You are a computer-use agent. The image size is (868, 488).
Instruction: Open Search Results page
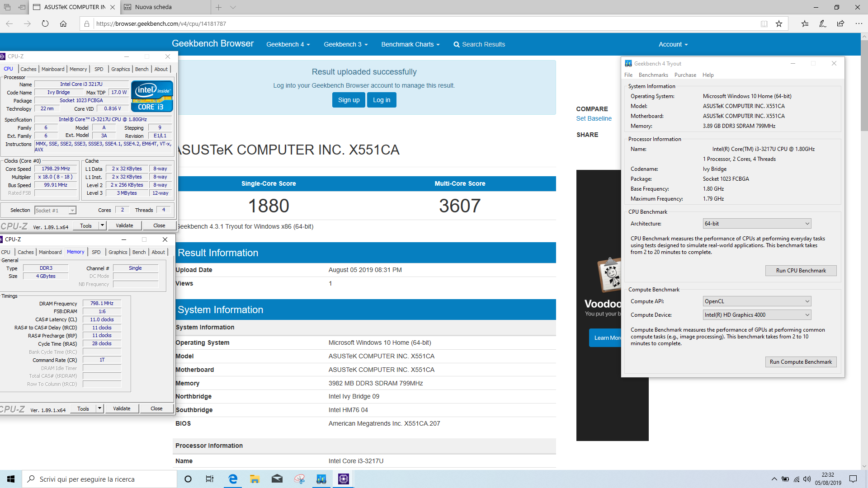(x=479, y=44)
